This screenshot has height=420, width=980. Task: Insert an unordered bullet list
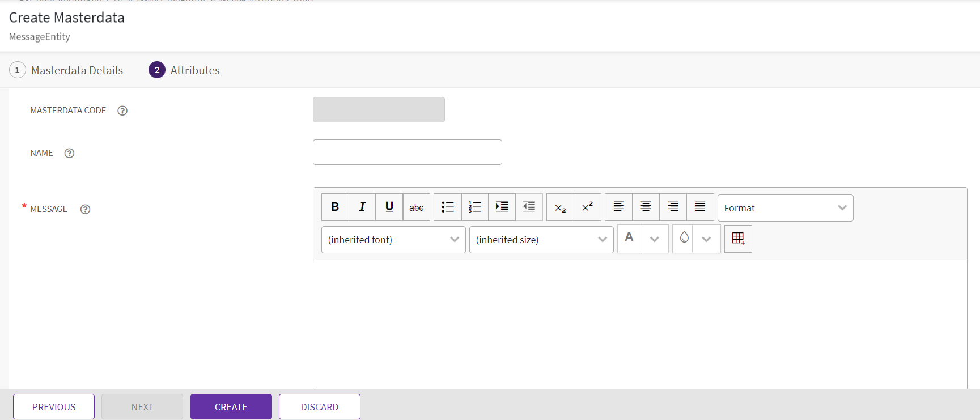pyautogui.click(x=447, y=207)
